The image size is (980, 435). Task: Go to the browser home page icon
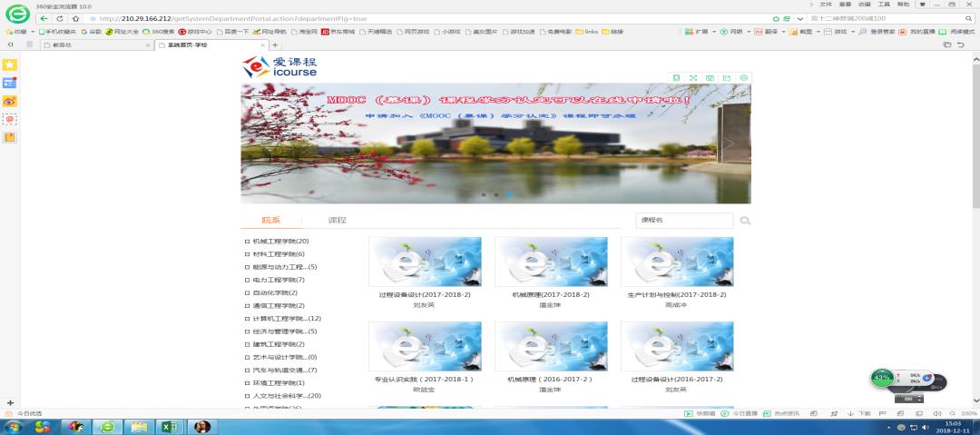75,18
